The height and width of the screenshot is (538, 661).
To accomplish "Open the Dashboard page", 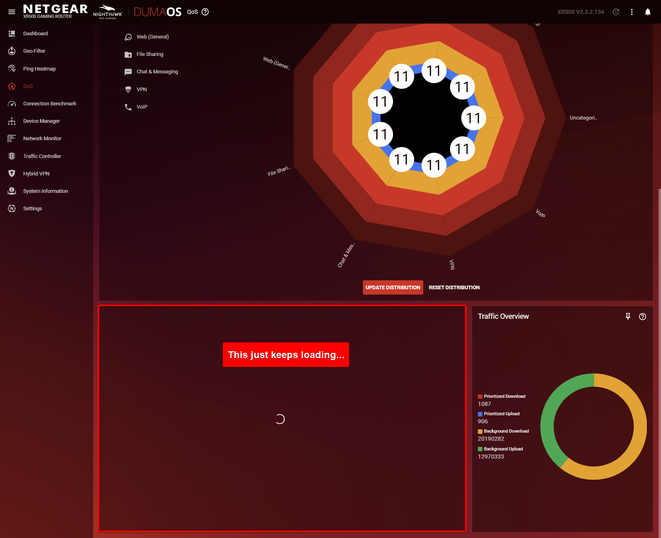I will coord(35,33).
